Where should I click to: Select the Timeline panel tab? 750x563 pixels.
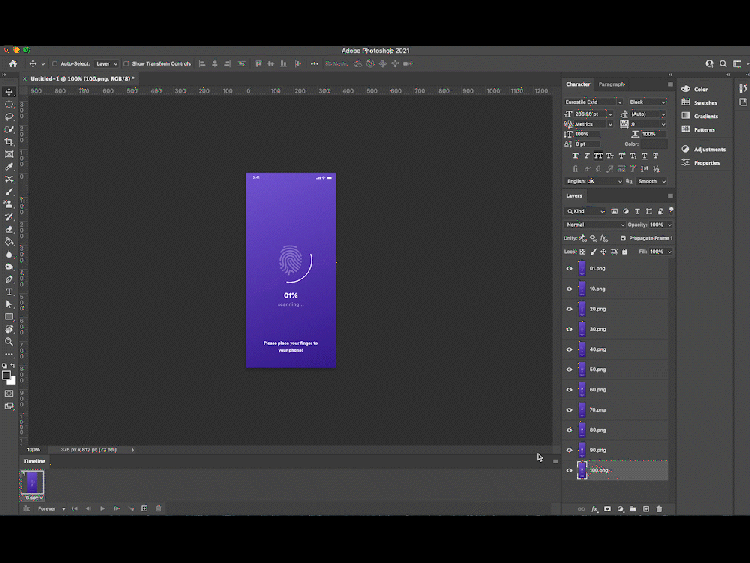34,461
